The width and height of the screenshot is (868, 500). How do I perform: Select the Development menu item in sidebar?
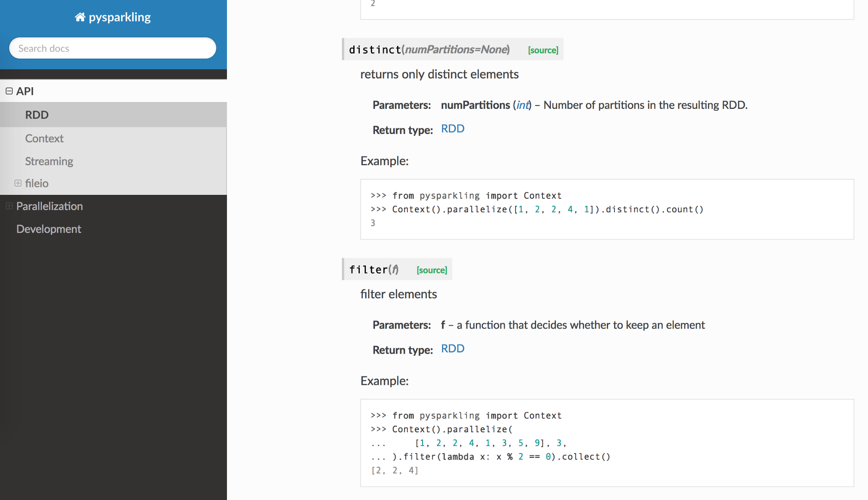click(48, 228)
